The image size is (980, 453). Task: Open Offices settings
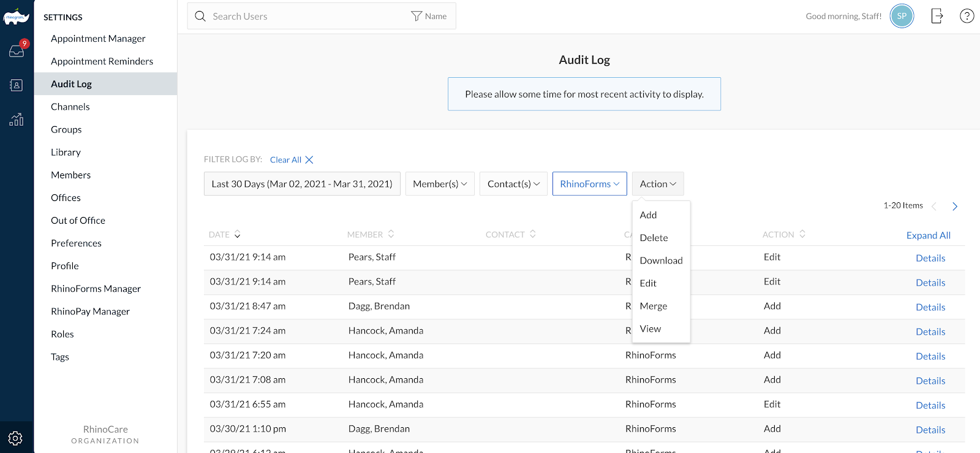click(66, 197)
